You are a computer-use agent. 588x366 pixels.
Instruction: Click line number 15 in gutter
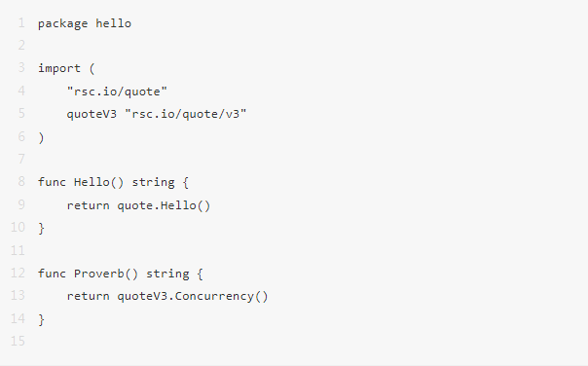[x=18, y=342]
